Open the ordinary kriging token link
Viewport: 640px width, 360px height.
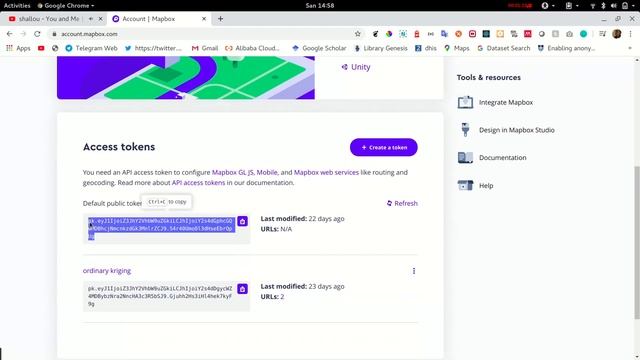(107, 271)
